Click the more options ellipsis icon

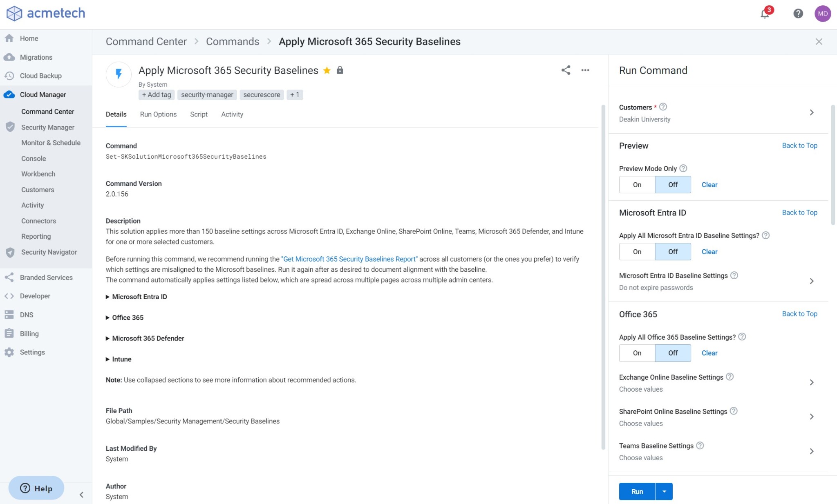(585, 70)
